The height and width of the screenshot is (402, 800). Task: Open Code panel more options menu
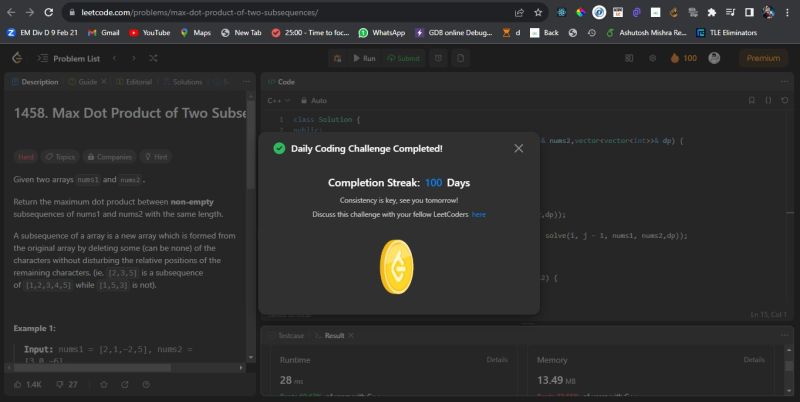[784, 82]
